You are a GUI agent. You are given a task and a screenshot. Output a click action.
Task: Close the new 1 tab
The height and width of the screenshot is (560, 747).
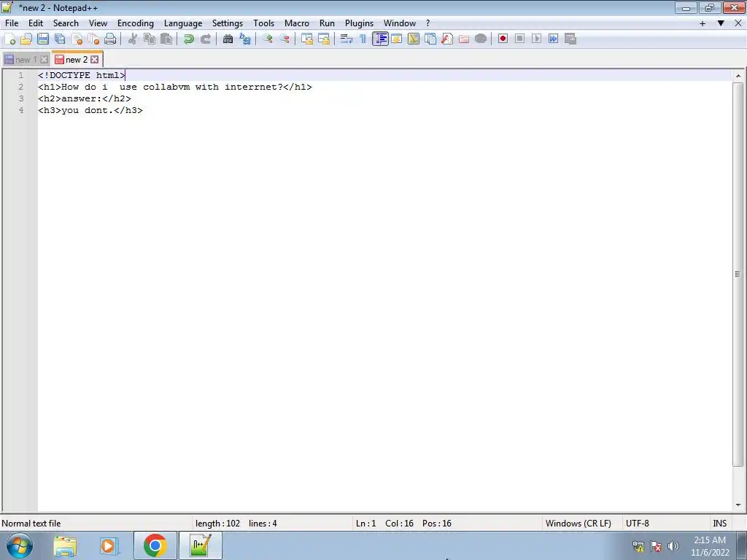[44, 60]
